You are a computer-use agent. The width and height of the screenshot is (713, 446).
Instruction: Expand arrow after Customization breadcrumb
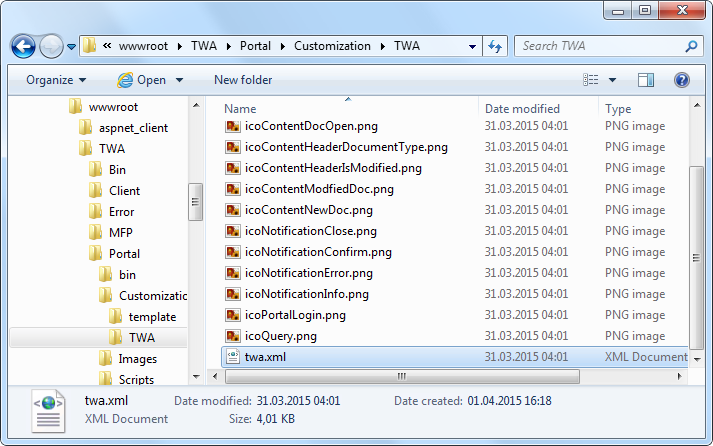coord(382,46)
